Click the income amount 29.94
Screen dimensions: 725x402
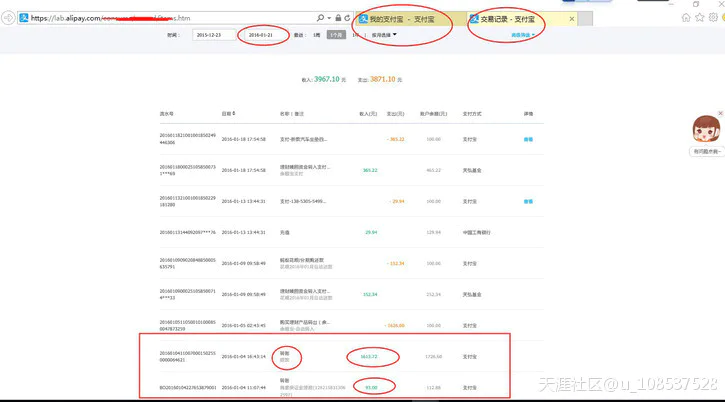(371, 232)
